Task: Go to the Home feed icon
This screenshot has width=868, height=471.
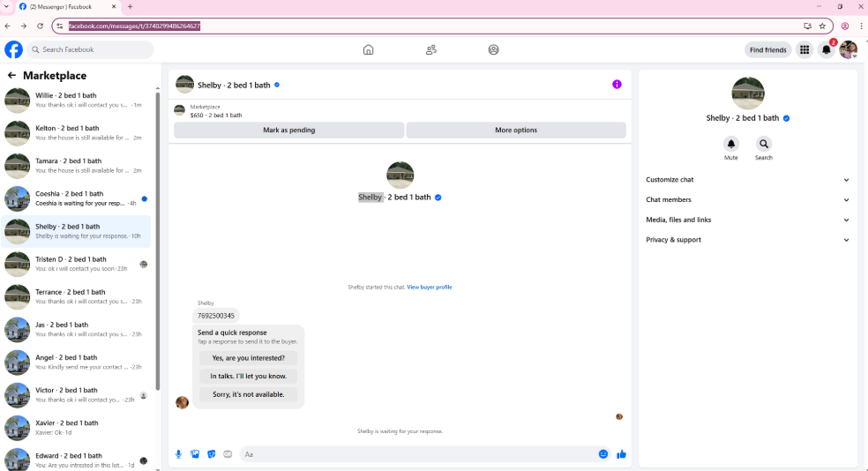Action: pos(368,49)
